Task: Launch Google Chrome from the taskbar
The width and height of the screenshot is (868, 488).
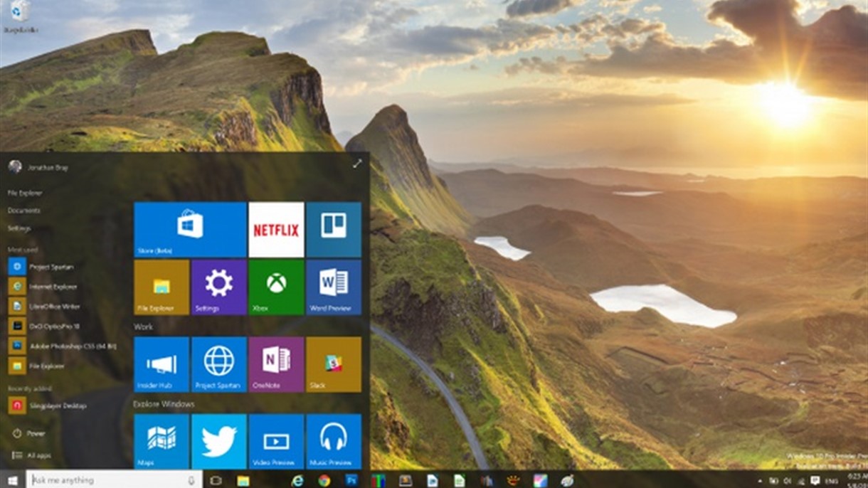Action: (324, 480)
